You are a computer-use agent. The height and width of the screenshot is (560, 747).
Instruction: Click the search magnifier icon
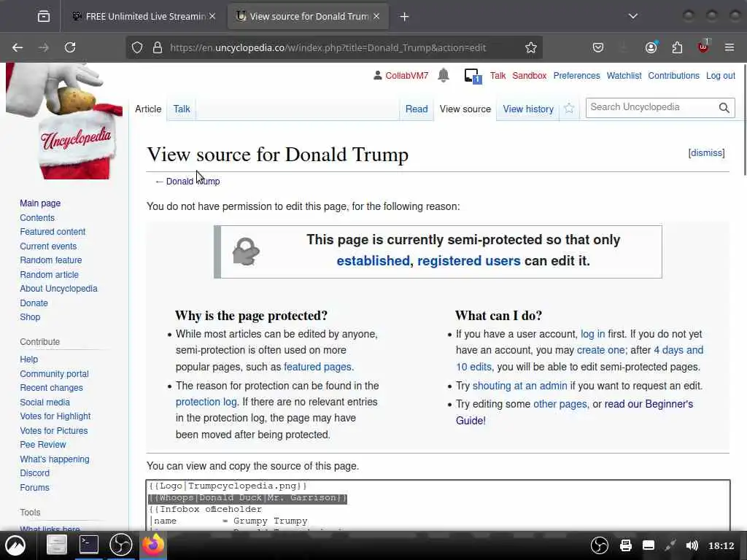[x=724, y=108]
